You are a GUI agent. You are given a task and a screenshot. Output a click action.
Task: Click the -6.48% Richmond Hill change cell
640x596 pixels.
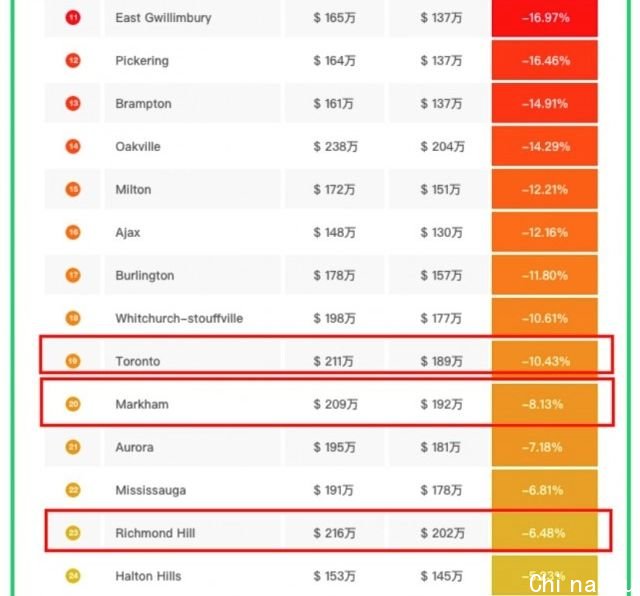(x=545, y=533)
